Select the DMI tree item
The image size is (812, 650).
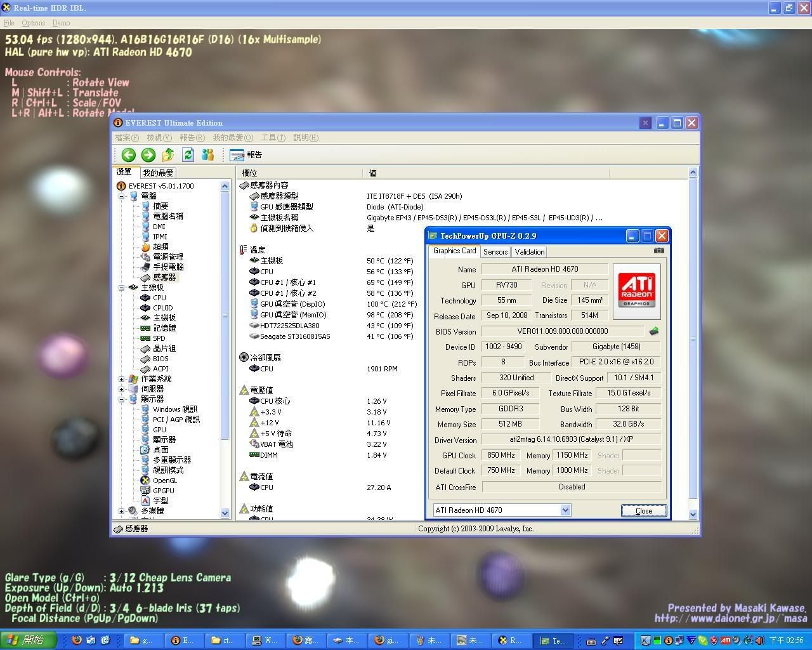coord(159,227)
